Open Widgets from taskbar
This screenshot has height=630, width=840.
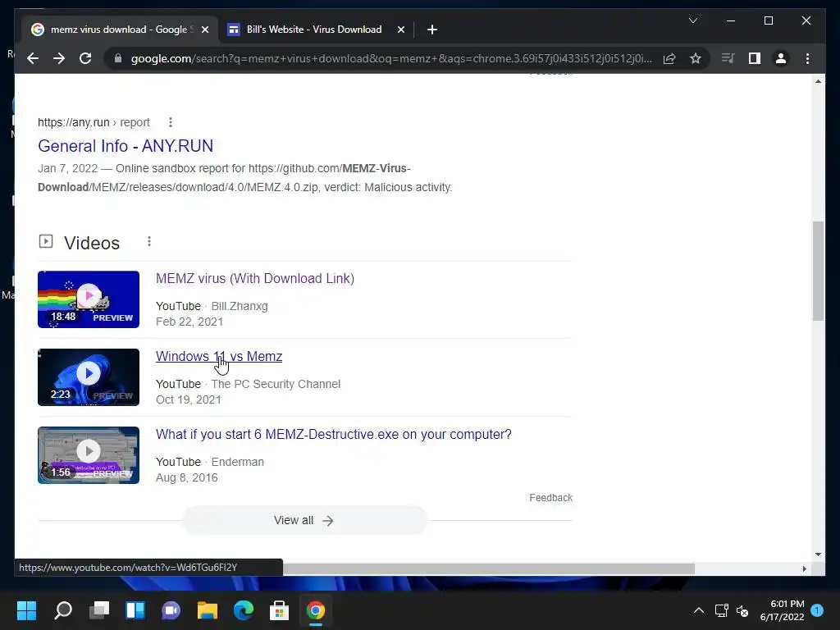point(135,609)
